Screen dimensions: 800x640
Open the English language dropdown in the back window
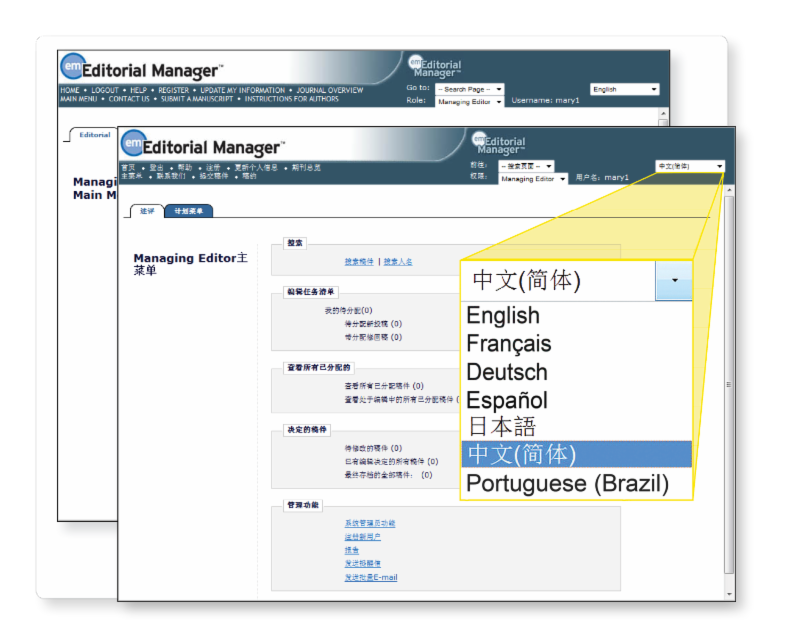(x=625, y=89)
